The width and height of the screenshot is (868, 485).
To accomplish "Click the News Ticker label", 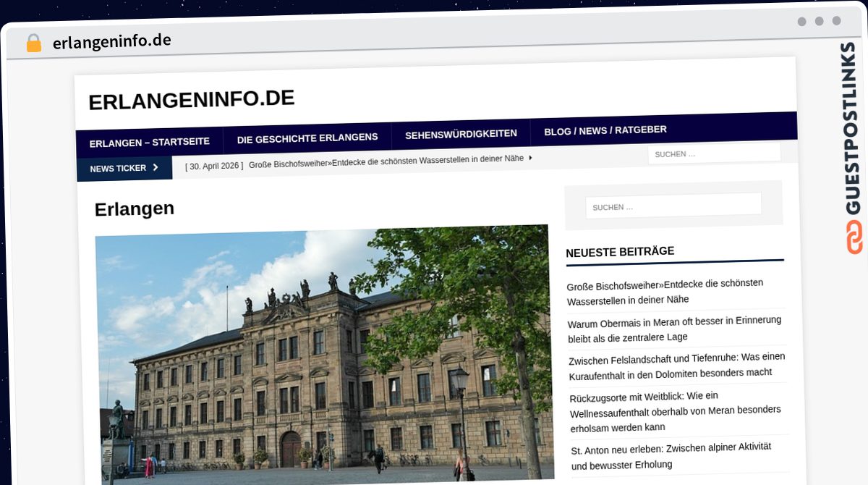I will 118,168.
